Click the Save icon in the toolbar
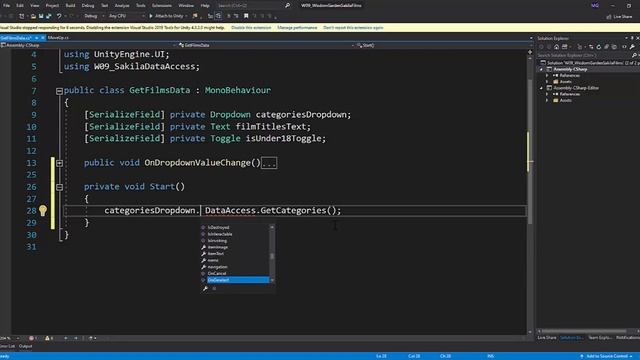The width and height of the screenshot is (640, 360). (41, 16)
